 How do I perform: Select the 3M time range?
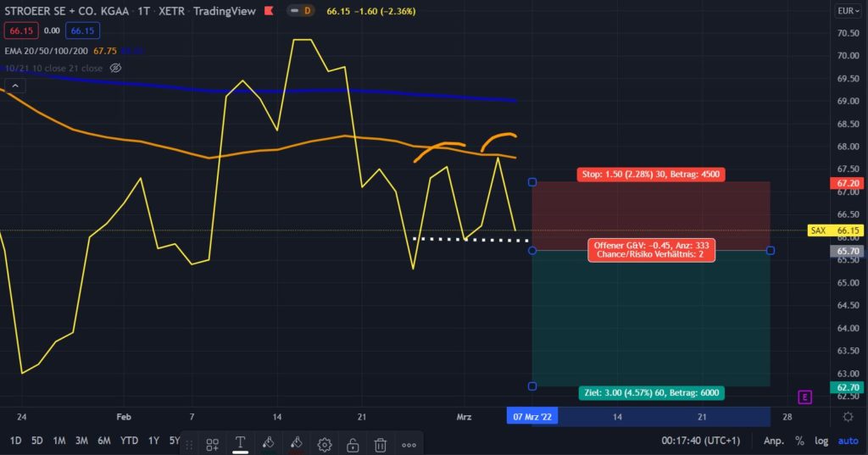pos(81,441)
